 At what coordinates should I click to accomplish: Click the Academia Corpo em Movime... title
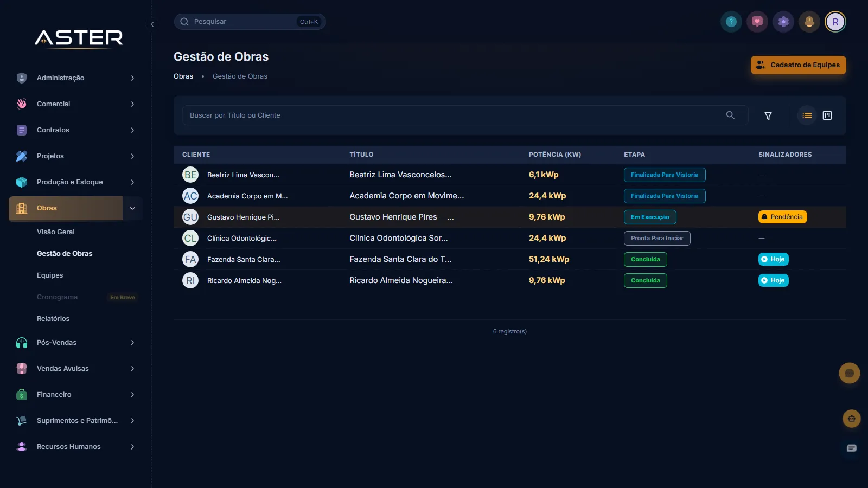[x=407, y=196]
